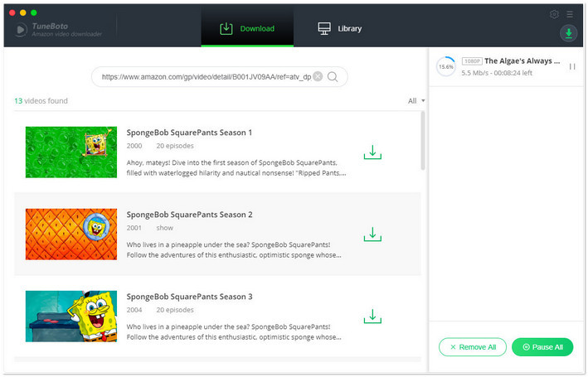Click the 15.6% download progress circle

(446, 67)
